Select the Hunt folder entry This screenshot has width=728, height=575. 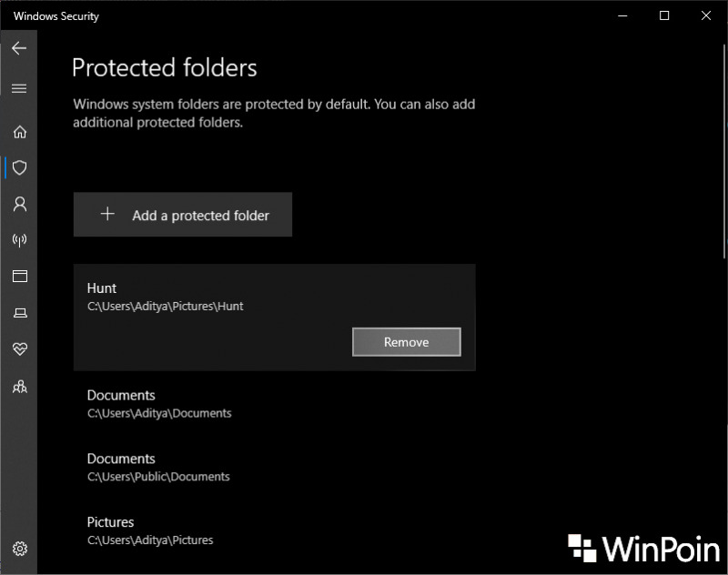tap(275, 318)
